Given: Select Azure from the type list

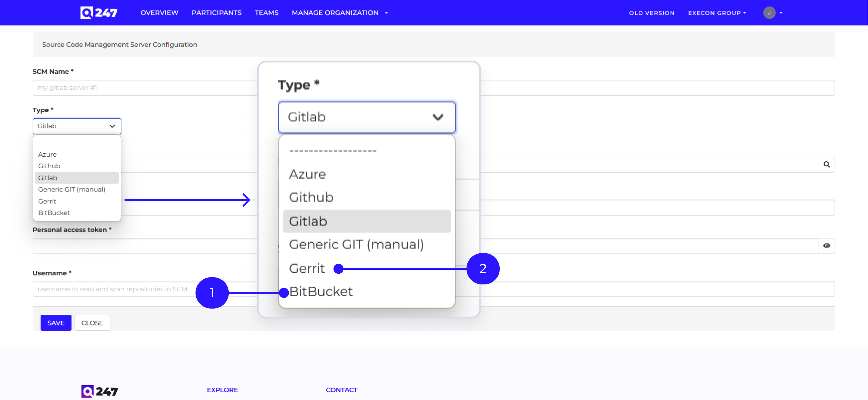Looking at the screenshot, I should click(x=47, y=154).
